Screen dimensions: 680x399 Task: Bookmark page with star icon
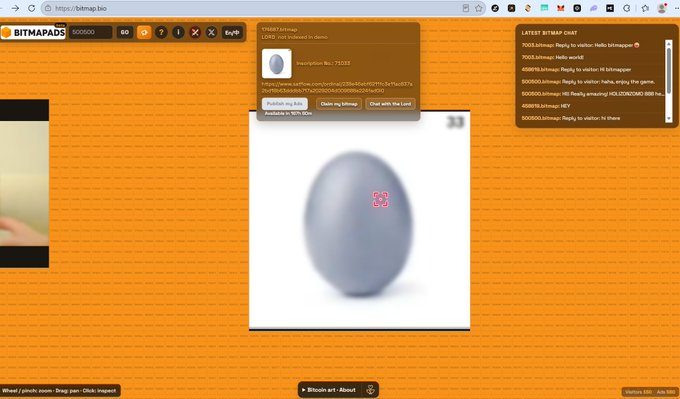tap(478, 8)
